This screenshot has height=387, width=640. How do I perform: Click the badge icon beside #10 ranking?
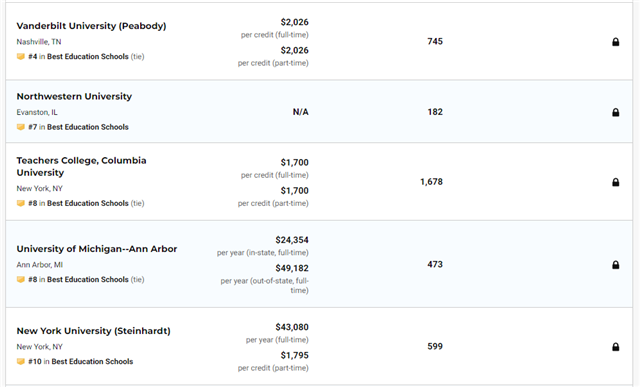(20, 362)
